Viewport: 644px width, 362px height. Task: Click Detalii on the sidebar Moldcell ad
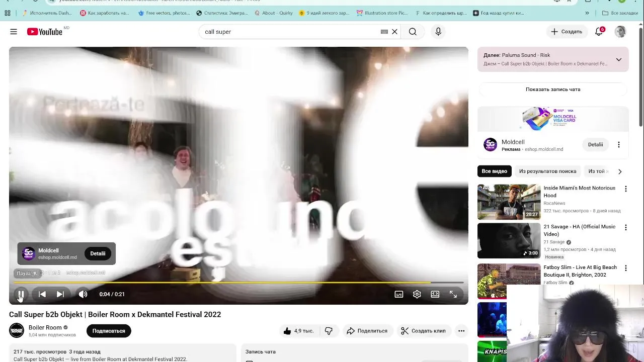coord(595,145)
